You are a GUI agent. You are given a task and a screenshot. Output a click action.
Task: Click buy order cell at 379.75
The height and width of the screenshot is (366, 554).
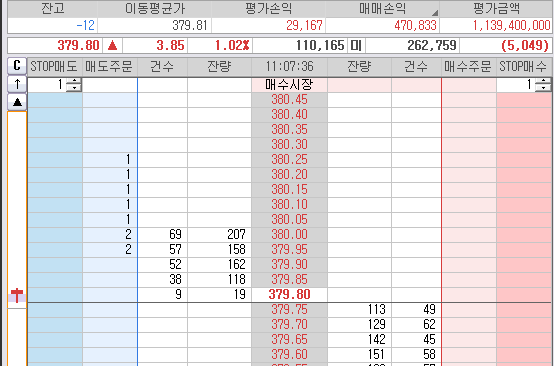coord(469,310)
